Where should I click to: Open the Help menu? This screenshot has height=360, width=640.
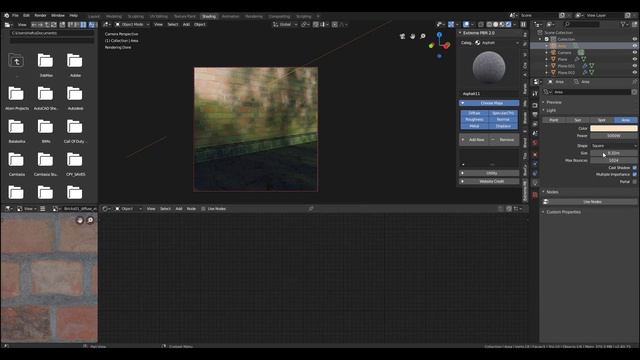[x=73, y=16]
